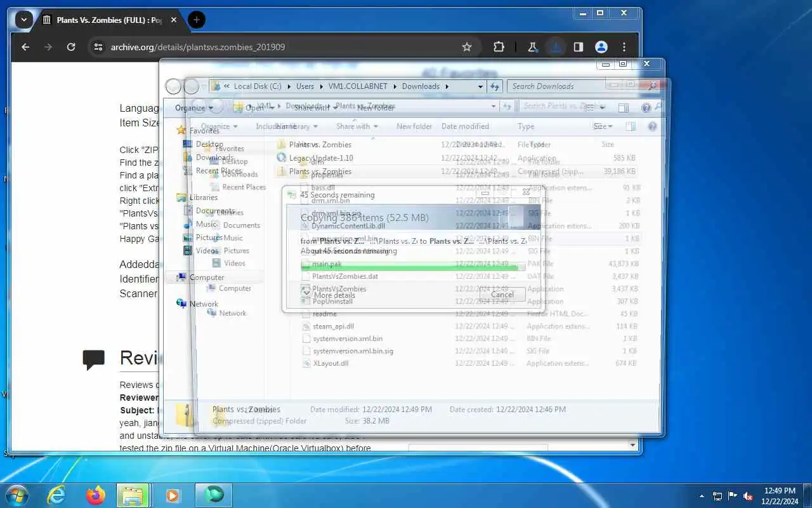Open Action Center flag icon

click(x=733, y=496)
